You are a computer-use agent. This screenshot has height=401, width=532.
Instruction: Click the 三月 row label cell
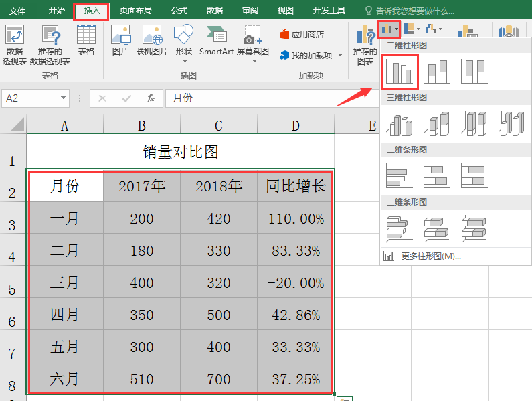click(64, 282)
